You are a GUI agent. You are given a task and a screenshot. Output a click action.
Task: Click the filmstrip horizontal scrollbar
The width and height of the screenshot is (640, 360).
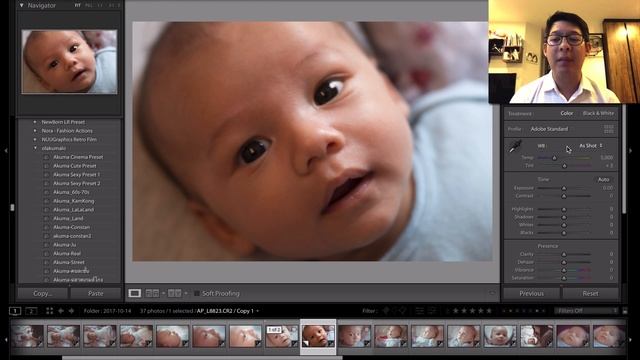pos(202,358)
